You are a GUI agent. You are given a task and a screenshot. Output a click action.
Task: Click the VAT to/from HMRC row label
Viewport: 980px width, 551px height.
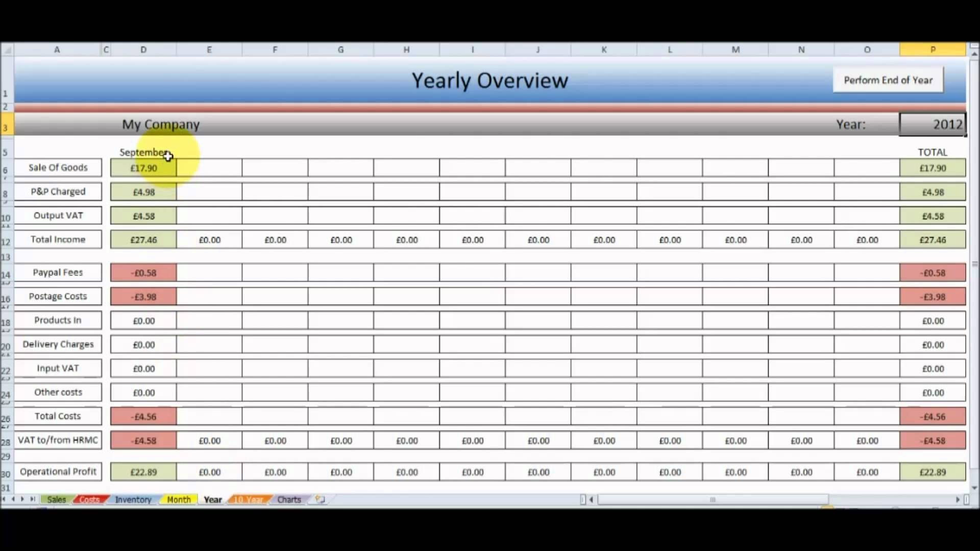[x=57, y=439]
